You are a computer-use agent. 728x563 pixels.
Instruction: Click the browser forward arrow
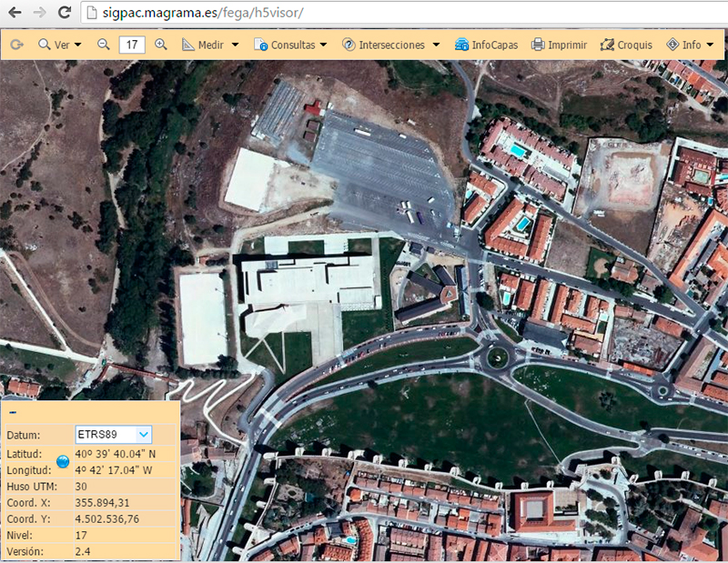coord(38,13)
